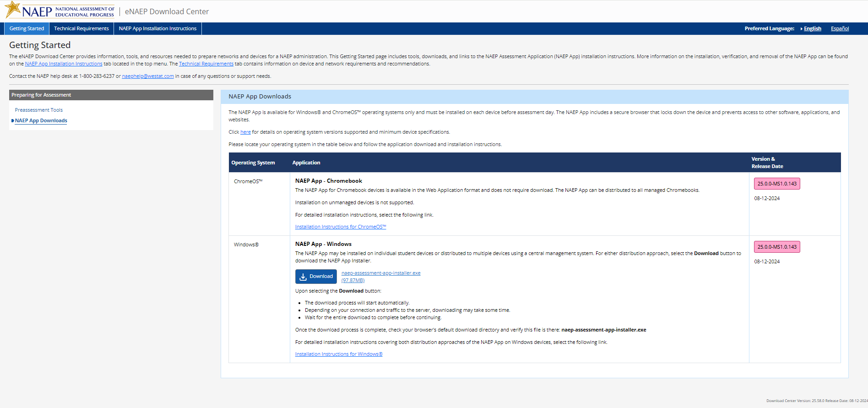Click the Preparing for Assessment panel header
The image size is (868, 408).
[111, 95]
